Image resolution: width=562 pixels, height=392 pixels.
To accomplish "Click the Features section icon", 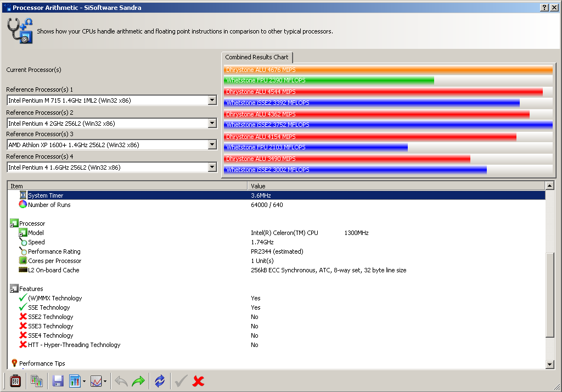I will (x=14, y=288).
